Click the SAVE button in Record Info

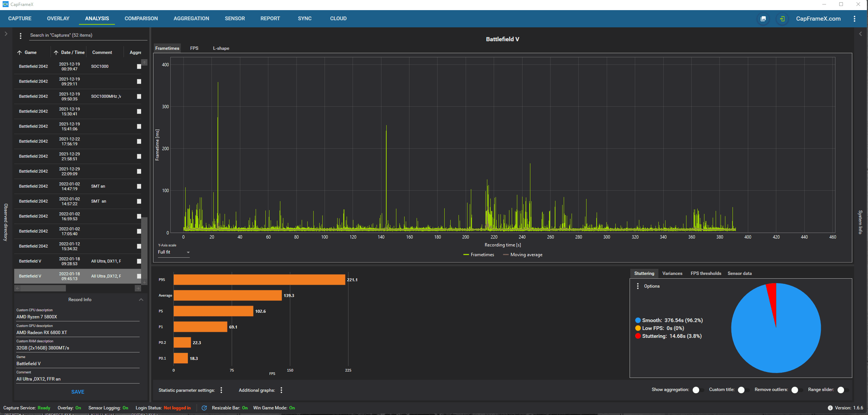pyautogui.click(x=77, y=392)
